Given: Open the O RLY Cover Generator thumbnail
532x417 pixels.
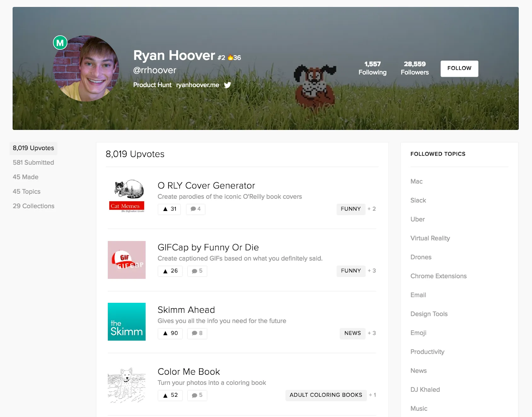Looking at the screenshot, I should 127,196.
